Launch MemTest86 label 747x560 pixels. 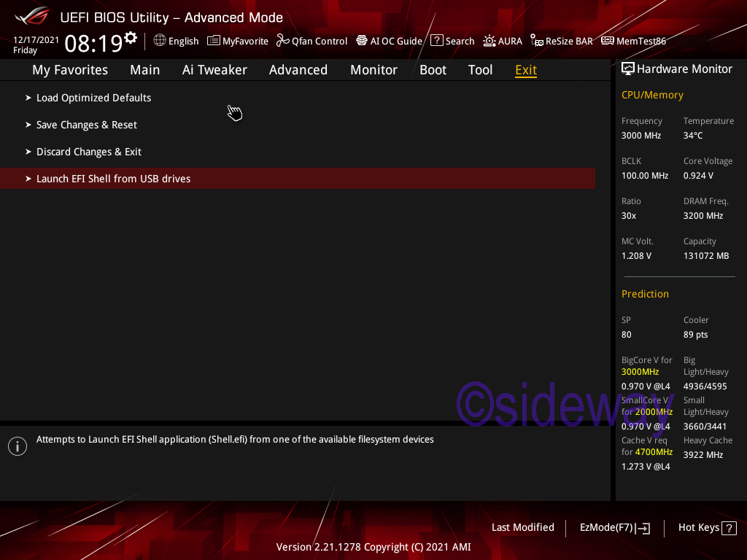[641, 42]
